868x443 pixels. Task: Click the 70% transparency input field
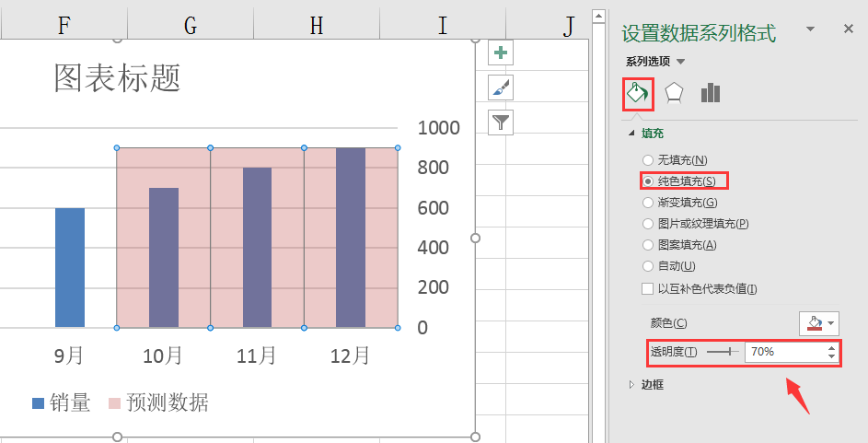pos(785,352)
